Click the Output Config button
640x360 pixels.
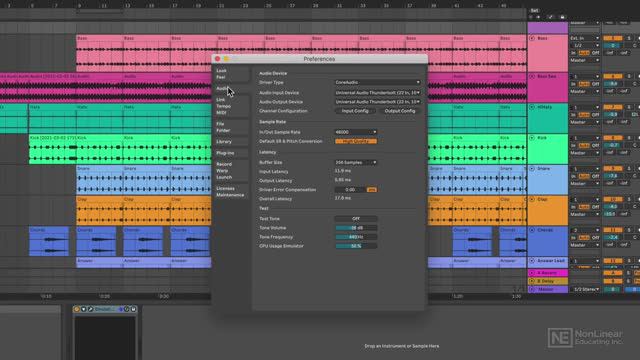point(400,111)
